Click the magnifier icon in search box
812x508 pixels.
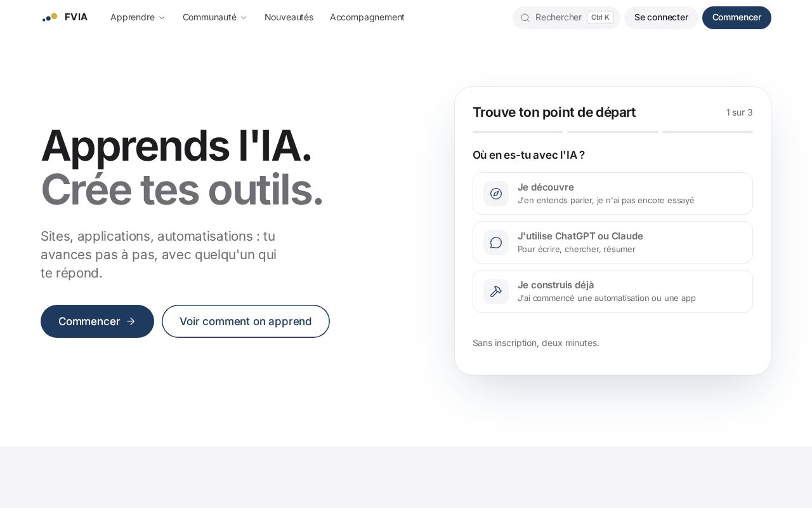coord(525,18)
